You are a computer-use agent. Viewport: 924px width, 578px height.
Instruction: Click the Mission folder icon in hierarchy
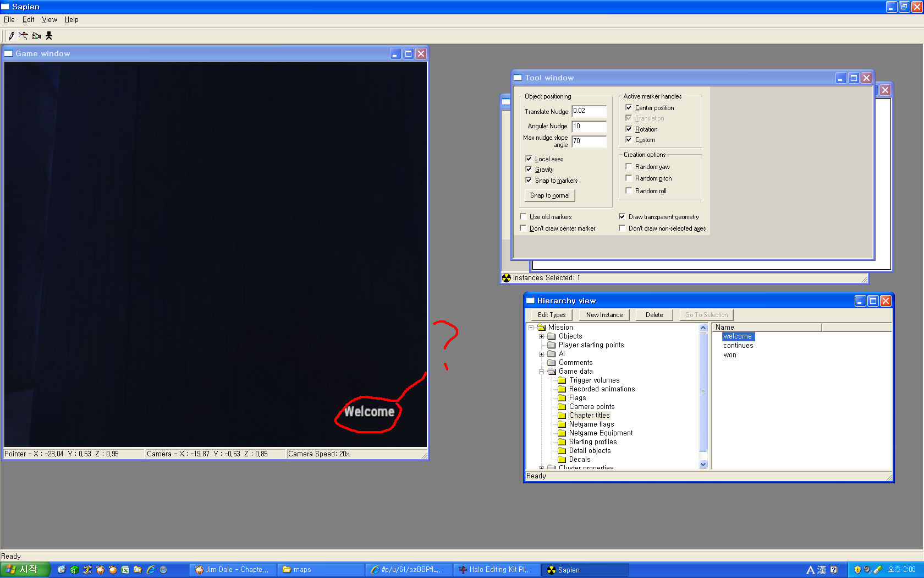[x=541, y=328]
